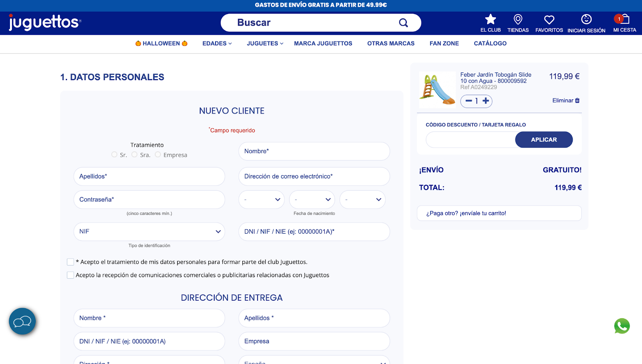
Task: Open the chat bubble widget
Action: 22,321
